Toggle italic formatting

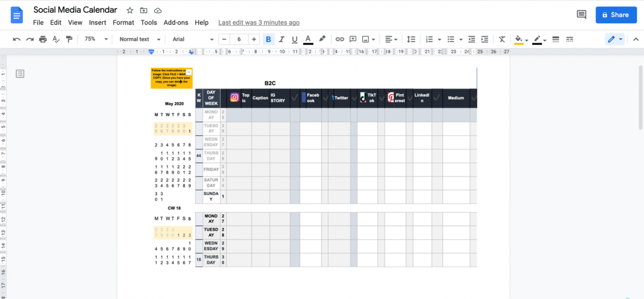click(x=281, y=39)
